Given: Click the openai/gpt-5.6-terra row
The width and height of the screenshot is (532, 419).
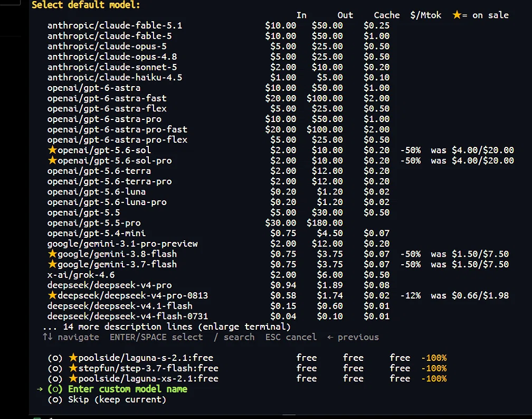Looking at the screenshot, I should (218, 171).
